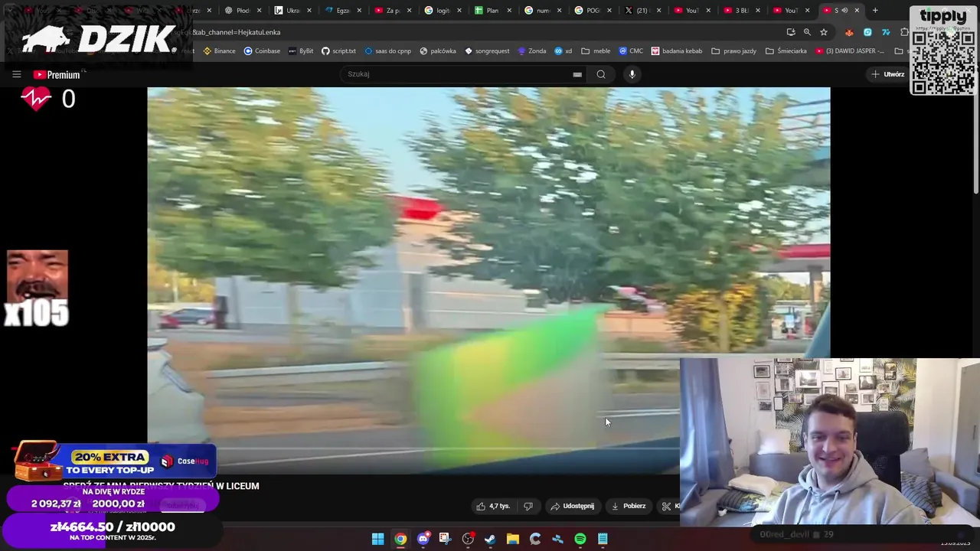Open the YouTube hamburger guide menu
This screenshot has width=980, height=551.
point(16,74)
